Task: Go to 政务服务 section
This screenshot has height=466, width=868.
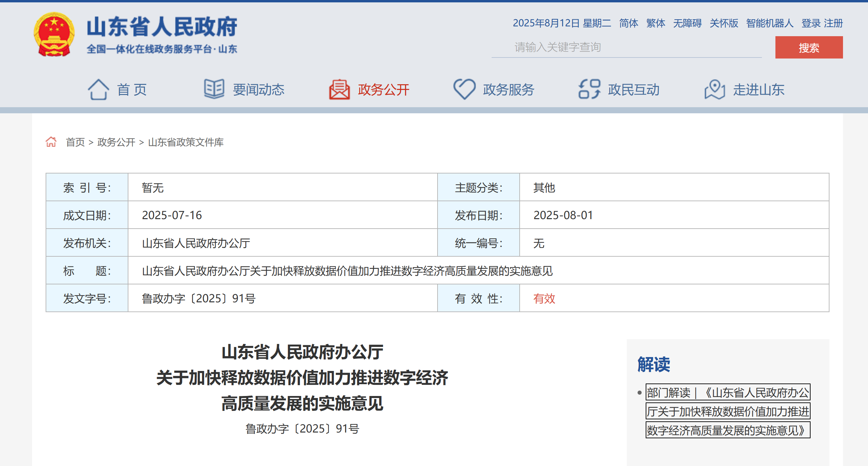Action: (x=509, y=90)
